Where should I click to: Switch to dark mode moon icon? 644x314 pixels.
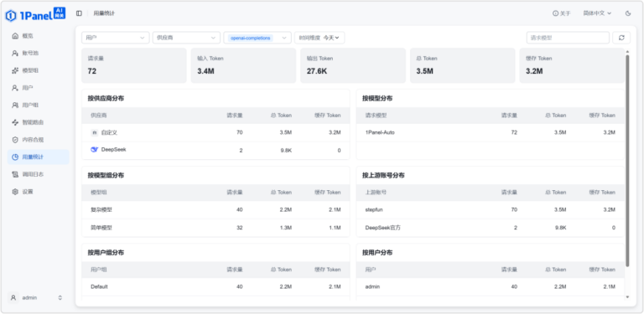(x=628, y=13)
